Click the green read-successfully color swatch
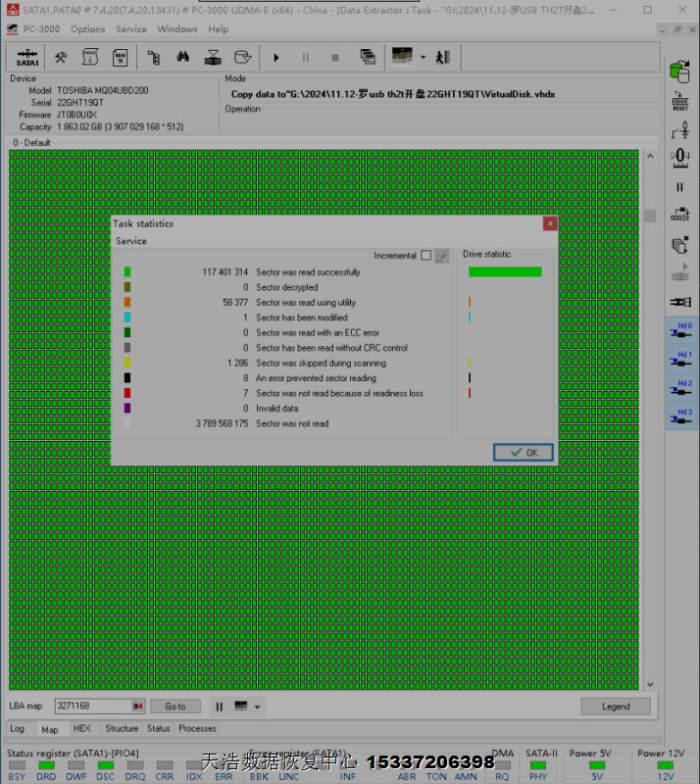Viewport: 700px width, 784px height. [x=127, y=272]
